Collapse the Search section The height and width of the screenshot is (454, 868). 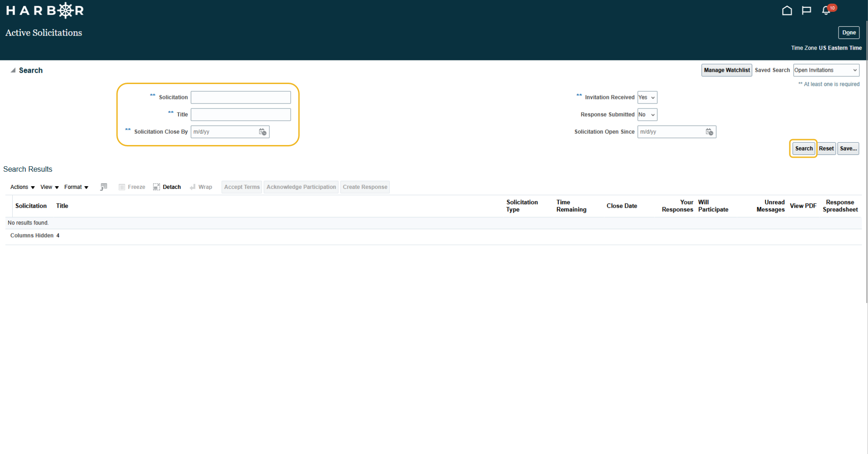point(13,70)
